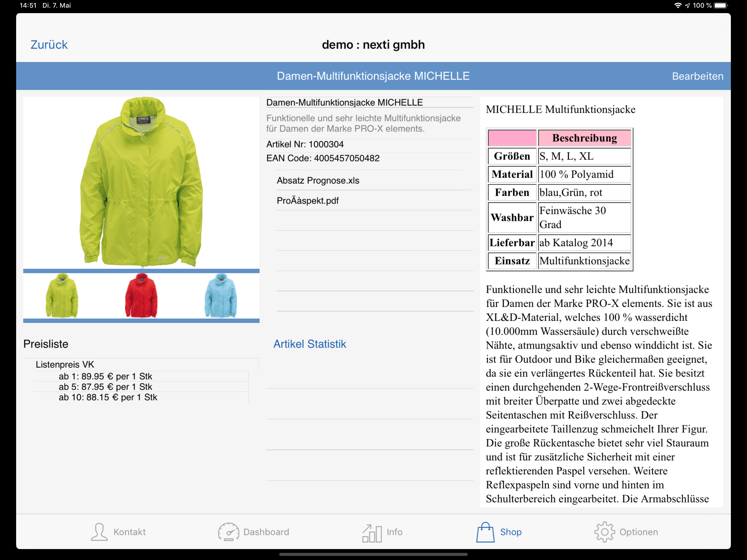747x560 pixels.
Task: Switch to the Optionen tab label
Action: tap(639, 532)
